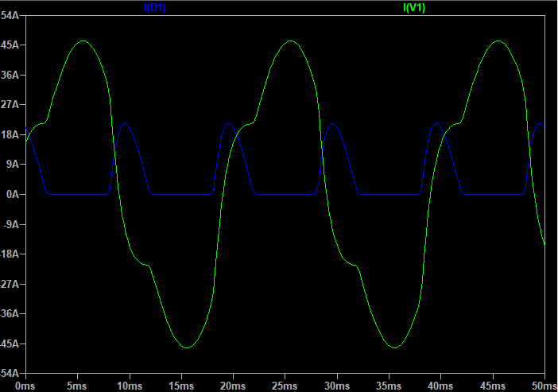Screen dimensions: 558x392
Task: Click the -9A vertical axis label
Action: [x=11, y=224]
